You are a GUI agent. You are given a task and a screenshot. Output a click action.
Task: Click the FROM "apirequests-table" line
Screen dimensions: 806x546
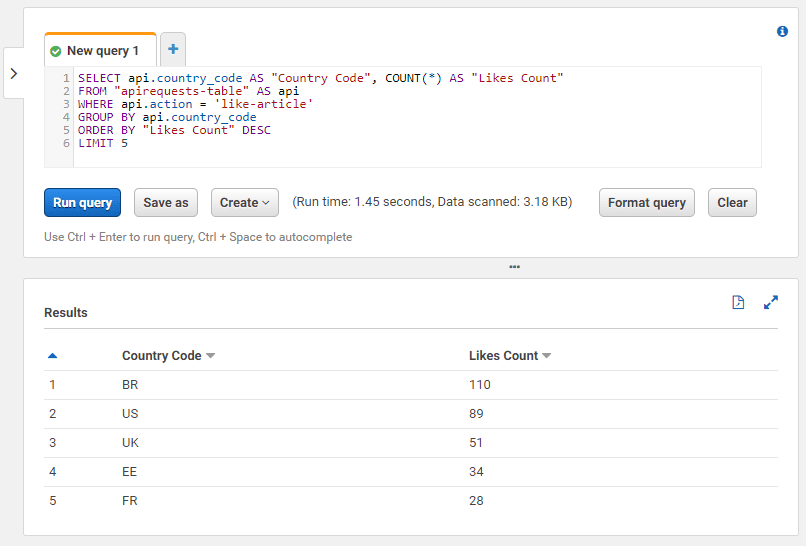188,91
